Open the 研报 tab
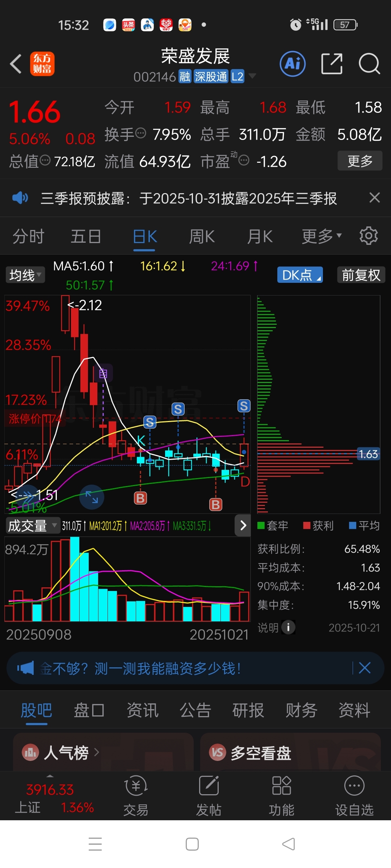Image resolution: width=391 pixels, height=868 pixels. (x=248, y=710)
